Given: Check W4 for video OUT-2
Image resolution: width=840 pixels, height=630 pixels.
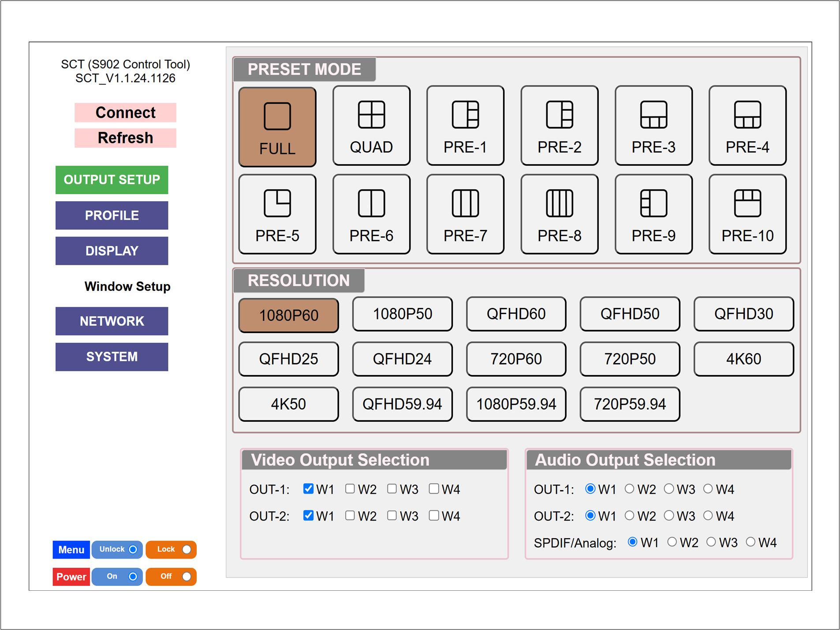Looking at the screenshot, I should [x=434, y=515].
